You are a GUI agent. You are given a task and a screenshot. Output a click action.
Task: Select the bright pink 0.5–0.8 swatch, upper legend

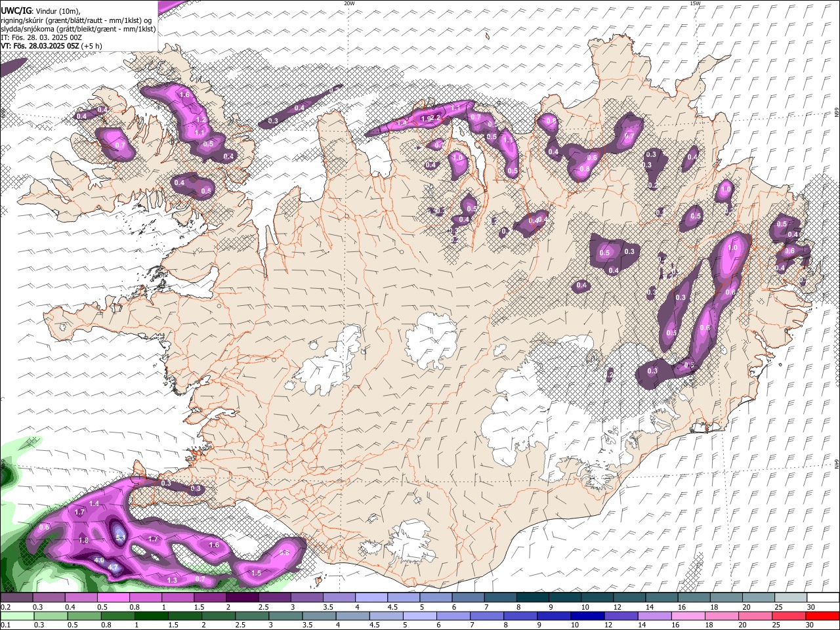113,597
